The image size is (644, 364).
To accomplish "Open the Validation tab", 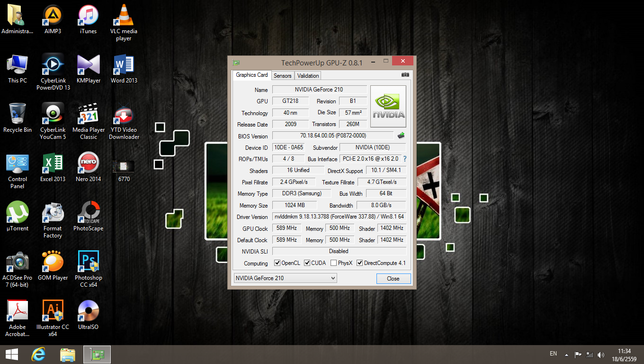I will (x=308, y=76).
